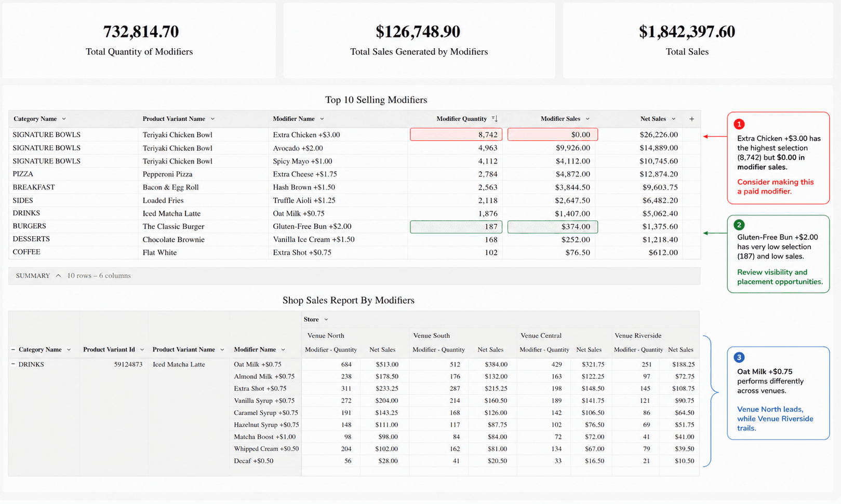
Task: Open Modifier Sales column dropdown arrow
Action: [588, 119]
